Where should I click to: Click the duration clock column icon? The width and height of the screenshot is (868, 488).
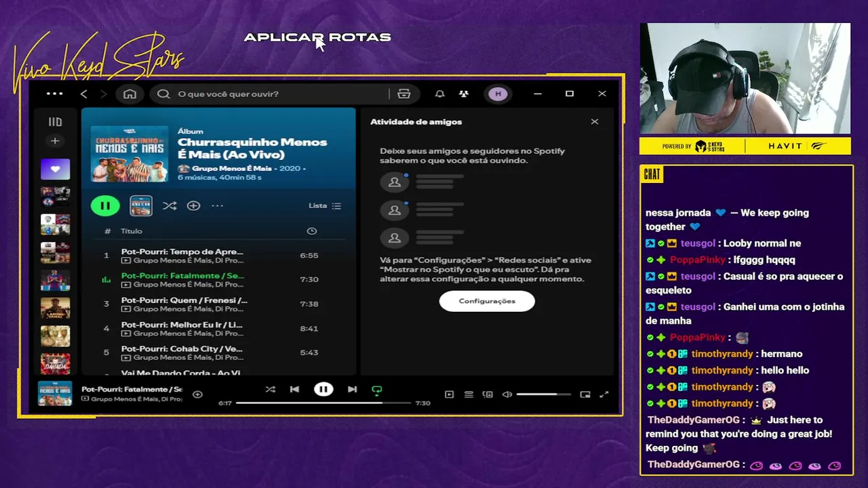[x=311, y=231]
